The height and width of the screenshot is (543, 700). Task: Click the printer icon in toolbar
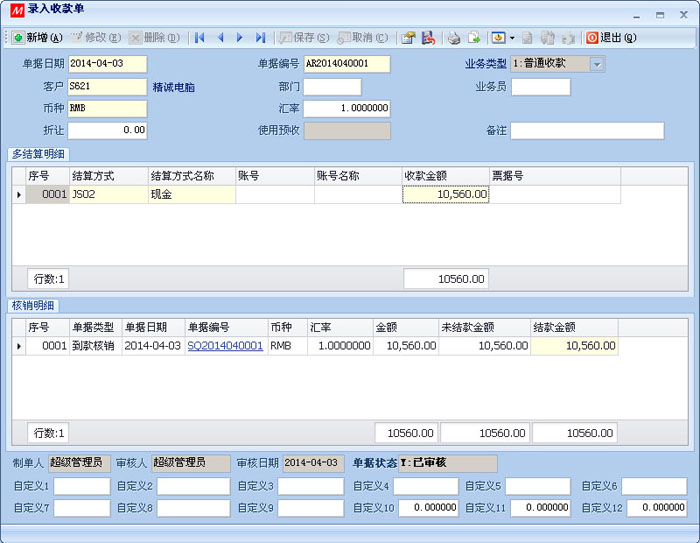point(454,38)
